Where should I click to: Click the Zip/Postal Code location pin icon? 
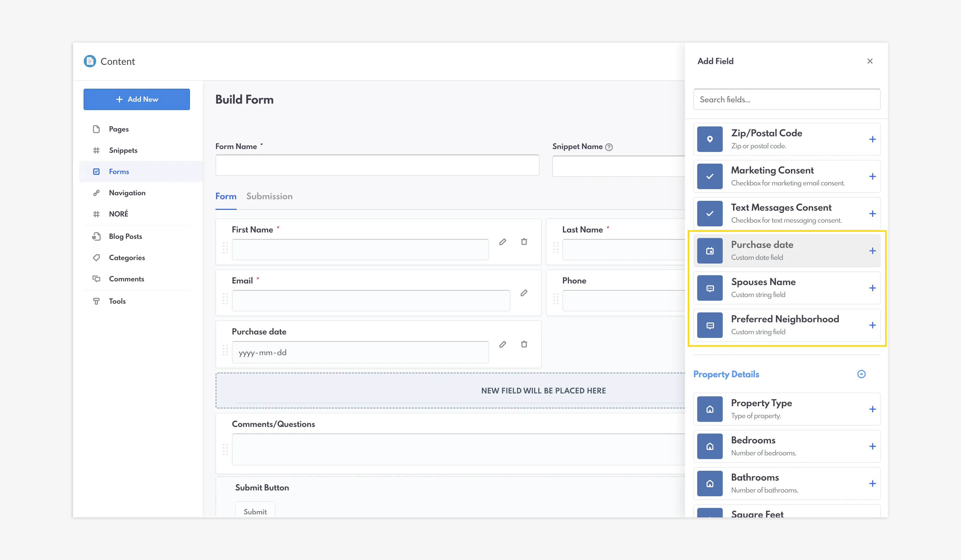pyautogui.click(x=710, y=139)
